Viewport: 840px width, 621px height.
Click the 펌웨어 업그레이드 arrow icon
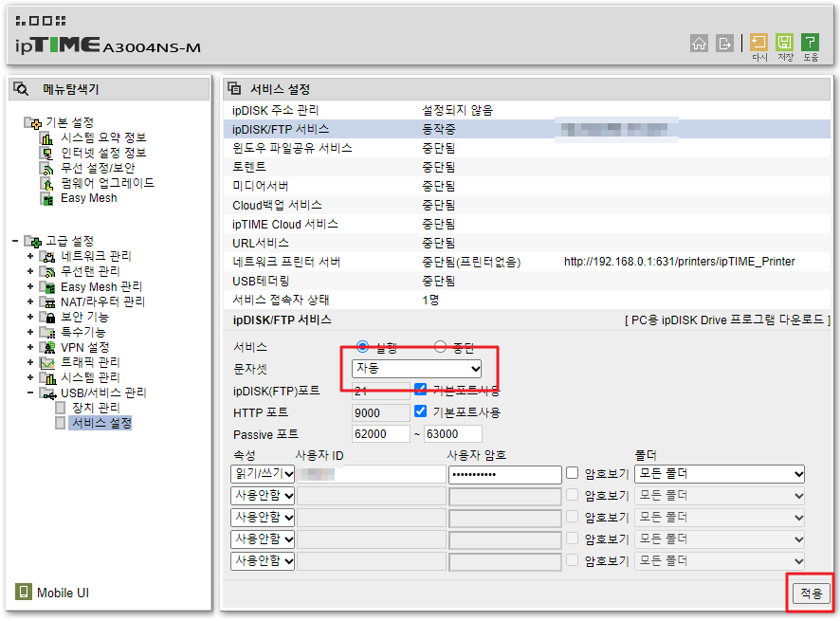pyautogui.click(x=47, y=184)
